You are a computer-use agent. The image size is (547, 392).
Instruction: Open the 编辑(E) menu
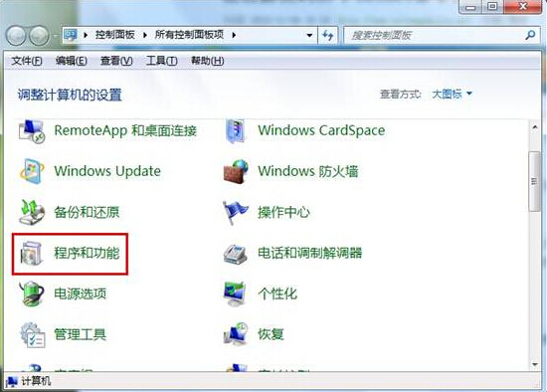point(72,61)
